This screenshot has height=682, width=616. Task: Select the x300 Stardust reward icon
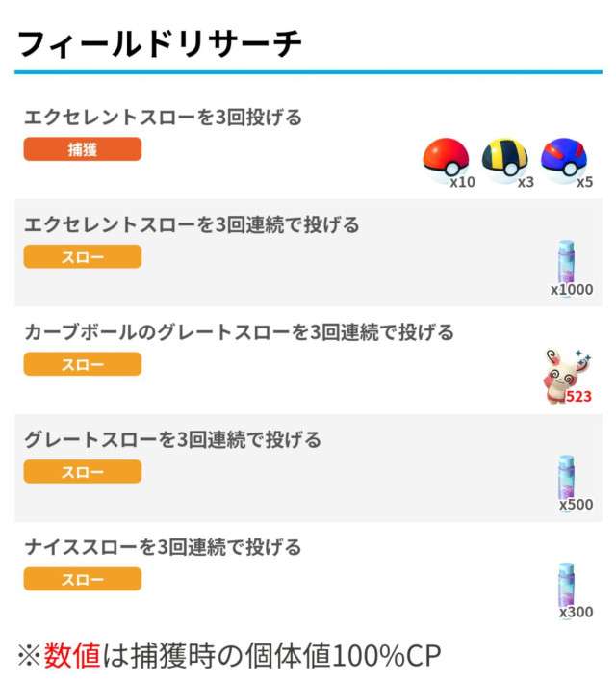pyautogui.click(x=565, y=586)
